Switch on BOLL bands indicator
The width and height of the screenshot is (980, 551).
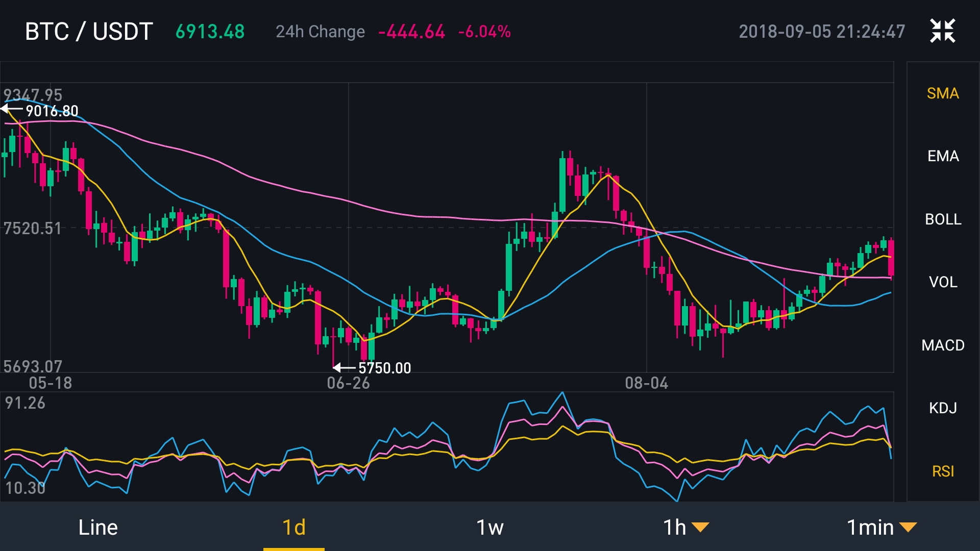[x=943, y=219]
